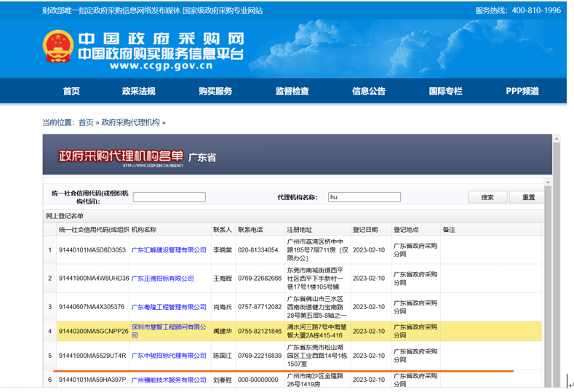Click the 统一社会信用代码 column header
This screenshot has height=392, width=574.
point(93,230)
